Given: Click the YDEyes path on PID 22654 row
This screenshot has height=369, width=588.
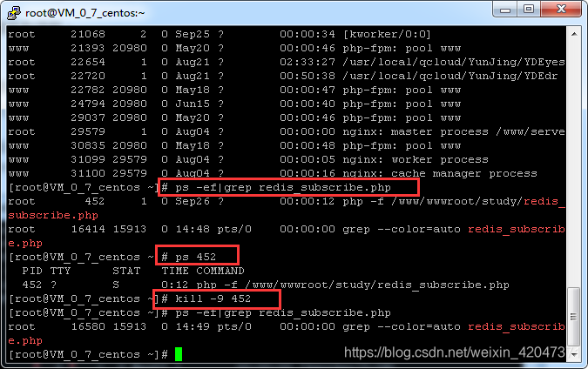Looking at the screenshot, I should coord(454,62).
